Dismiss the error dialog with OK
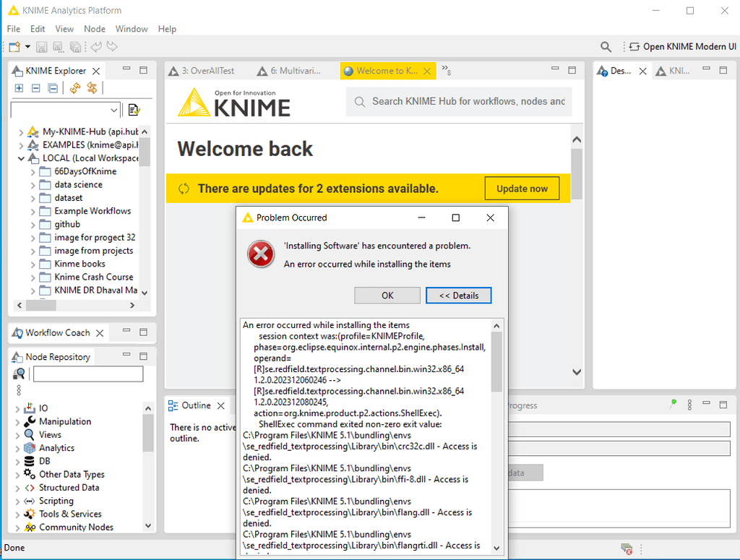Image resolution: width=740 pixels, height=560 pixels. point(387,295)
